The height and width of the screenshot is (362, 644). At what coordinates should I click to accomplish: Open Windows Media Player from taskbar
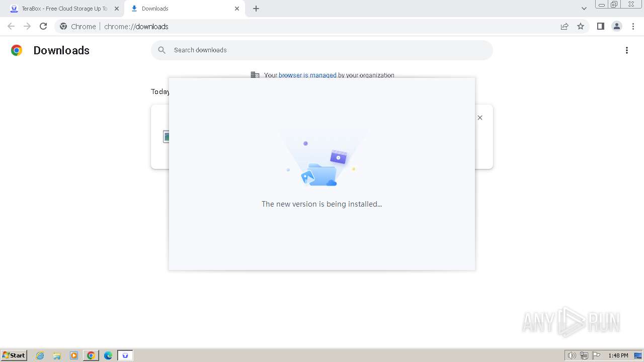point(74,355)
